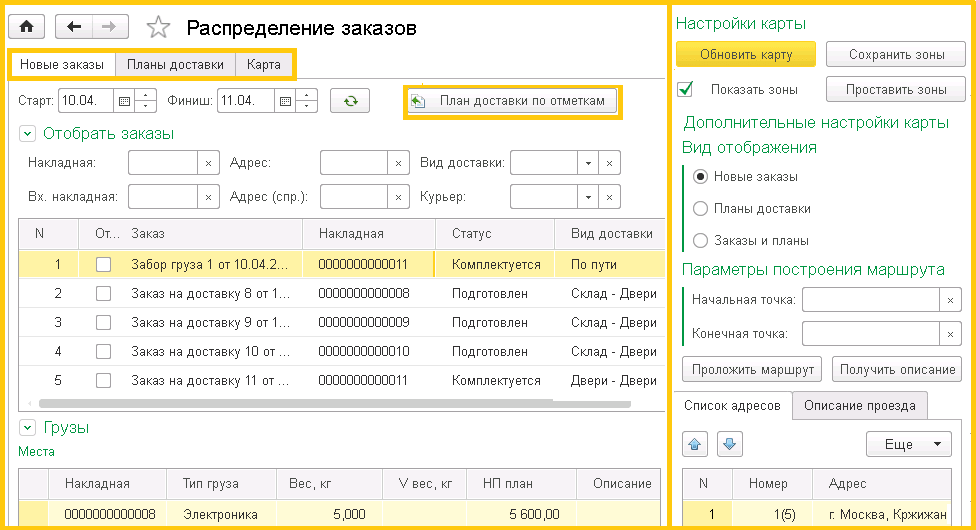This screenshot has height=530, width=976.
Task: Clear the Адрес filter field
Action: coord(398,163)
